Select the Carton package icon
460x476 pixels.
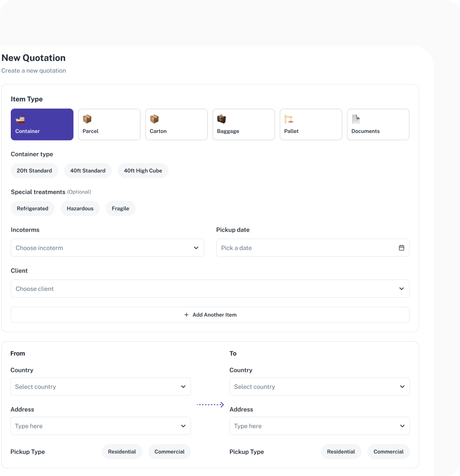(x=154, y=119)
